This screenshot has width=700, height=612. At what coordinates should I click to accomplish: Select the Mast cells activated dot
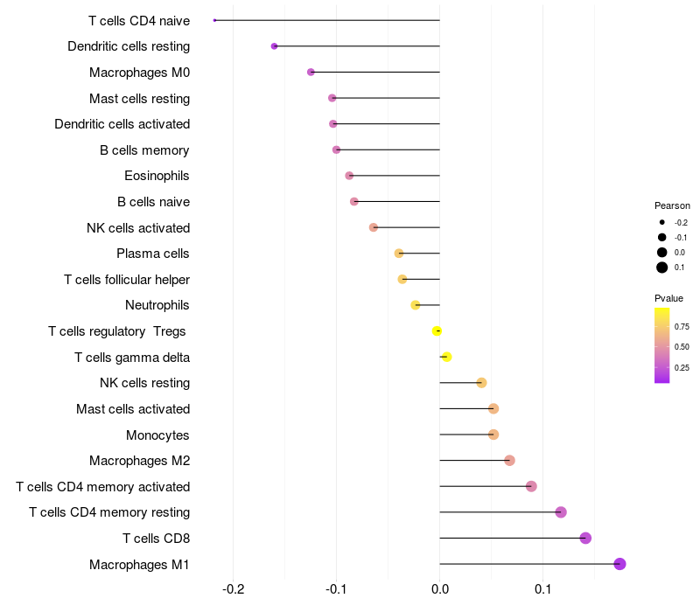coord(493,408)
